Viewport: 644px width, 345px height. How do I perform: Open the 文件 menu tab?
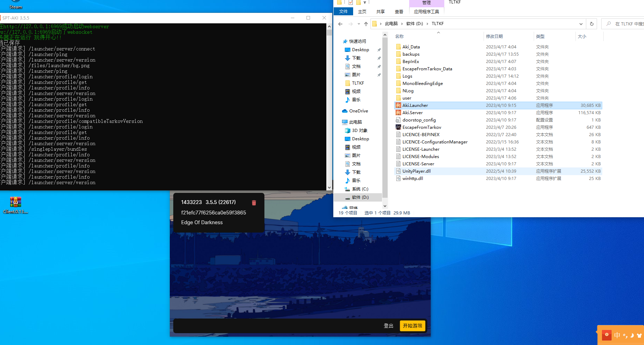pos(343,11)
